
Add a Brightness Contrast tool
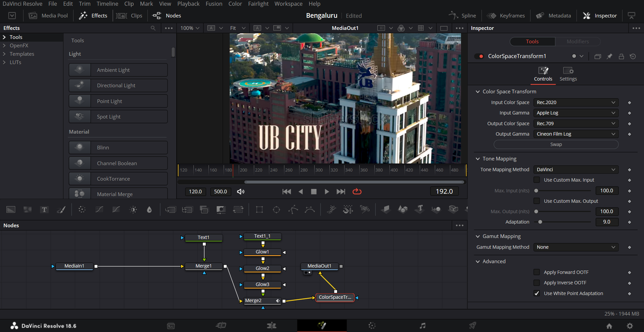[x=133, y=210]
